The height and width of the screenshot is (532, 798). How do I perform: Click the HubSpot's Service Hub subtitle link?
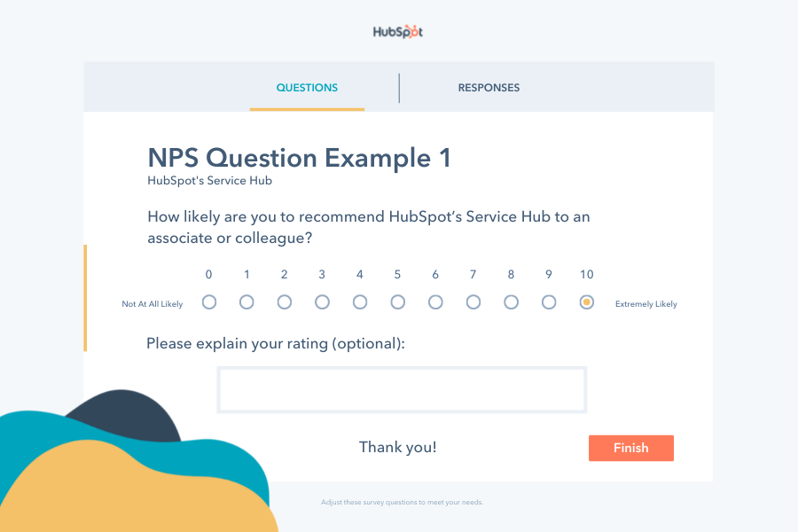click(x=209, y=180)
